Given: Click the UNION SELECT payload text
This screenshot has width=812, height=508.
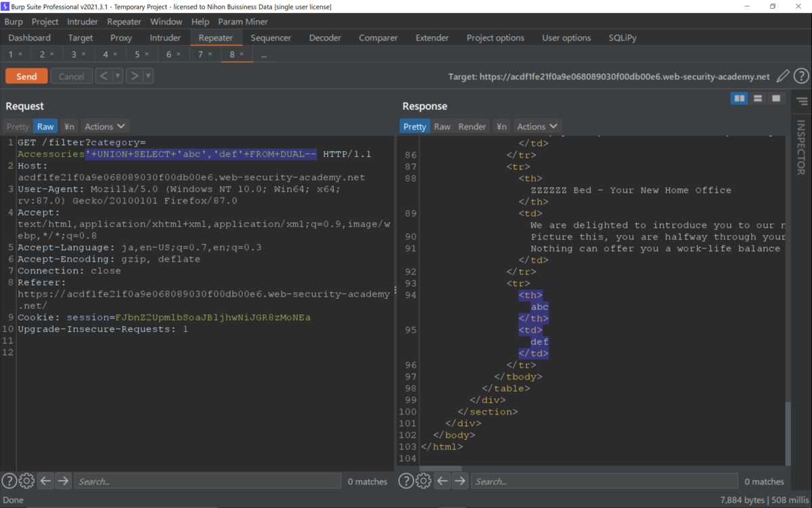Looking at the screenshot, I should click(201, 154).
